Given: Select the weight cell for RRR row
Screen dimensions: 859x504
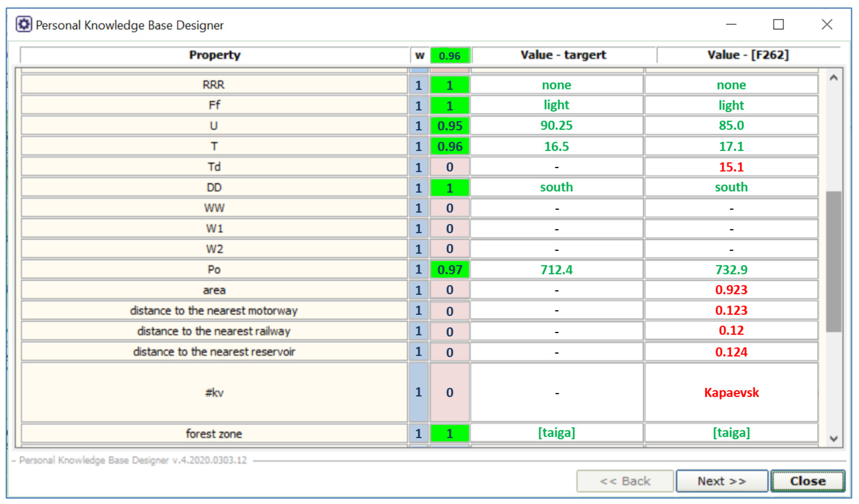Looking at the screenshot, I should click(x=419, y=85).
